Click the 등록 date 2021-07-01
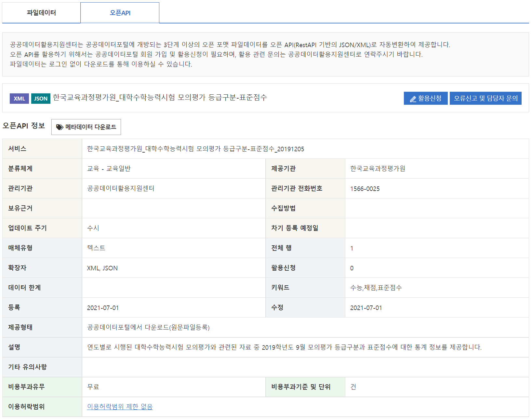Screen dimensions: 532x420 click(x=103, y=308)
